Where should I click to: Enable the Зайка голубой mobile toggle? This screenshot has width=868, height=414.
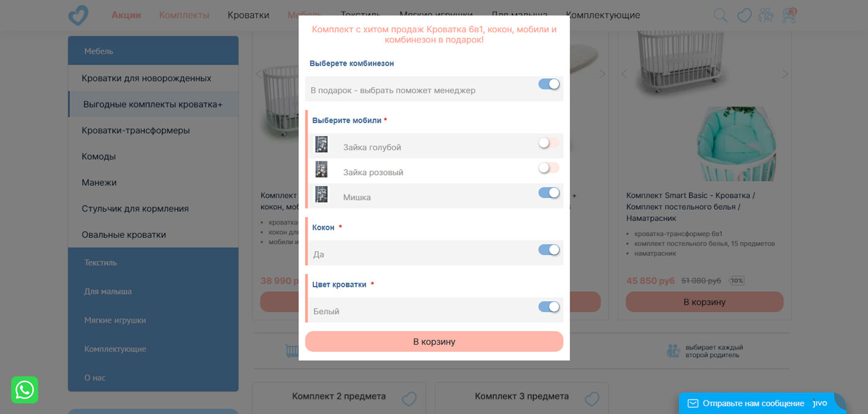pyautogui.click(x=549, y=143)
